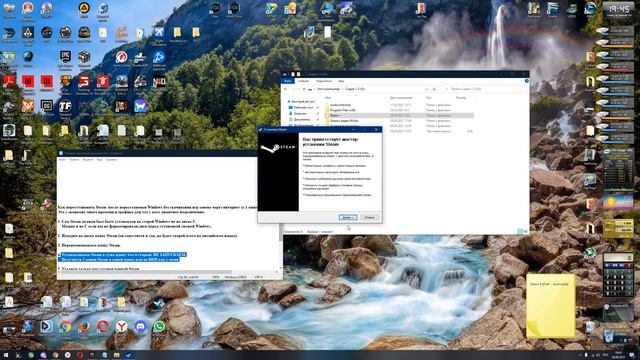Select the Epic Games Launcher desktop icon
Image resolution: width=640 pixels, height=360 pixels.
point(65,58)
